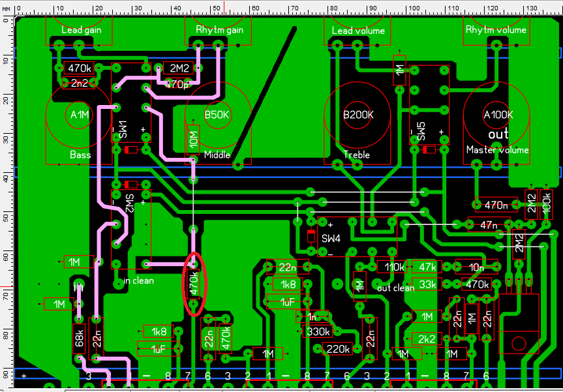
Task: Select the 2k2 resistor
Action: coord(427,339)
